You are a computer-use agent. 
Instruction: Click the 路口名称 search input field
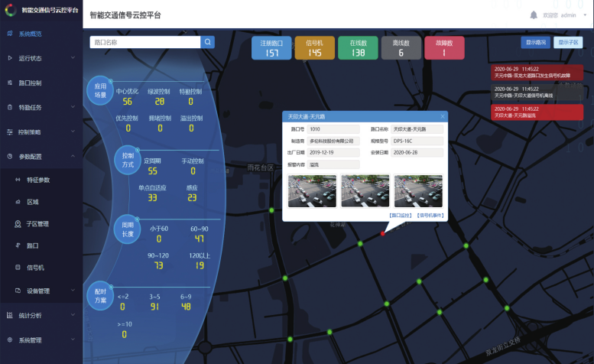click(x=144, y=42)
